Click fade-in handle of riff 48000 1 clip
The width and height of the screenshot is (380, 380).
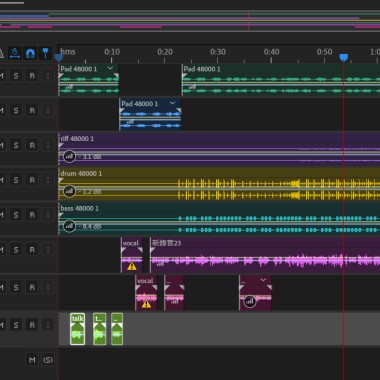pos(61,145)
